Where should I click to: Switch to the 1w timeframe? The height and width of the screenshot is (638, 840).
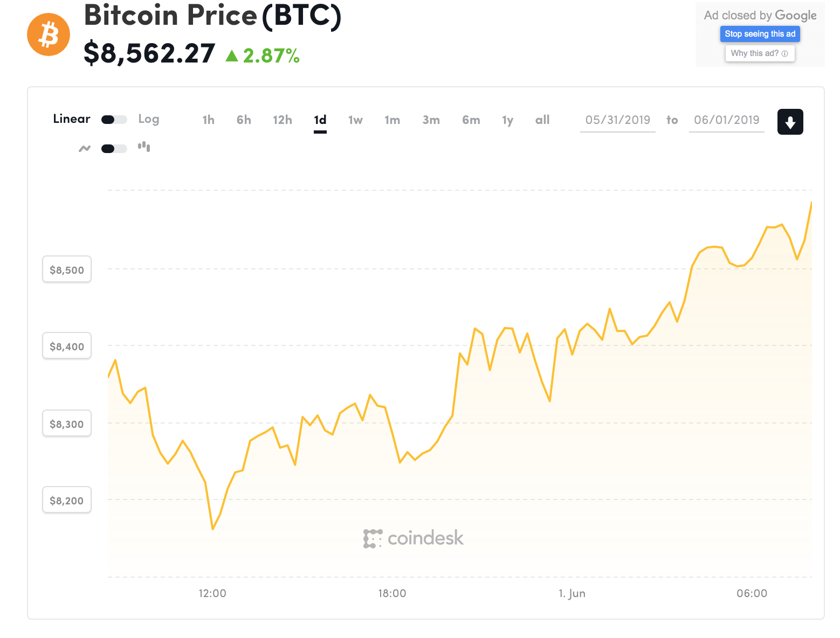(x=355, y=120)
